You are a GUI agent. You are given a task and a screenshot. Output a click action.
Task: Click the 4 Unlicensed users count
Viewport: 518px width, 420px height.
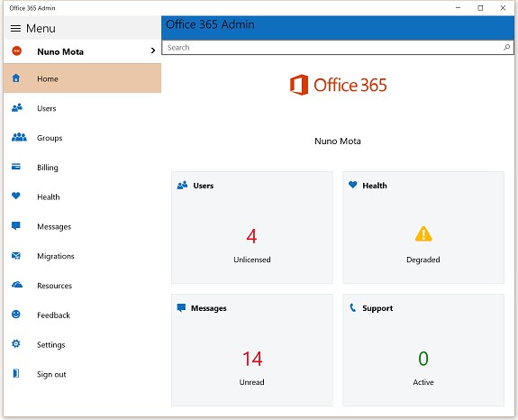[x=251, y=236]
